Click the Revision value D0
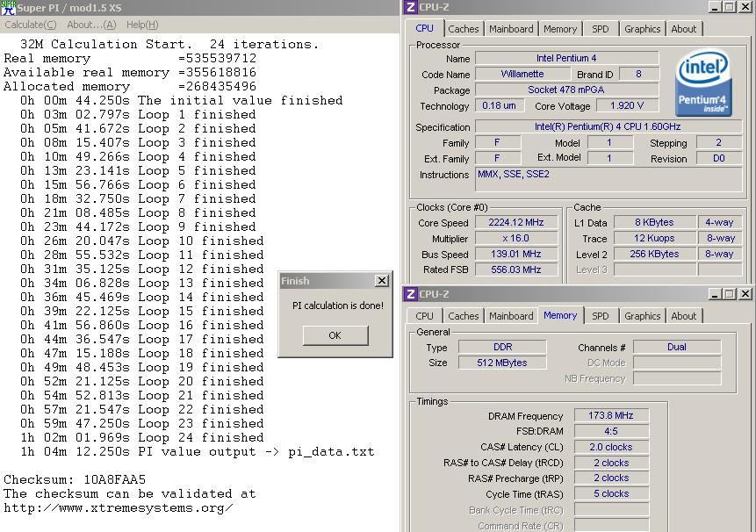The width and height of the screenshot is (756, 532). (x=719, y=159)
